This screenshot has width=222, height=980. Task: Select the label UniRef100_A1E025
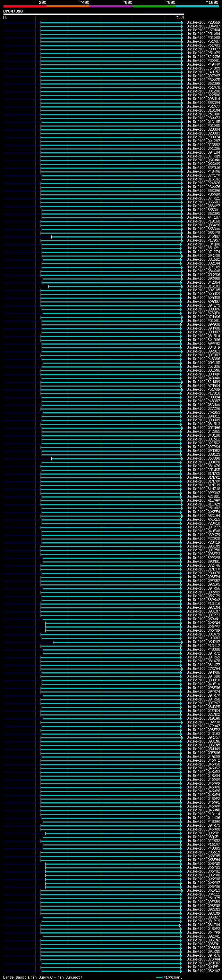(203, 504)
